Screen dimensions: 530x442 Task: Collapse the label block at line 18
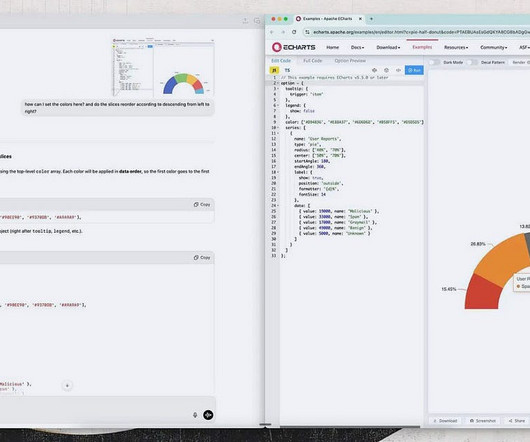point(278,172)
